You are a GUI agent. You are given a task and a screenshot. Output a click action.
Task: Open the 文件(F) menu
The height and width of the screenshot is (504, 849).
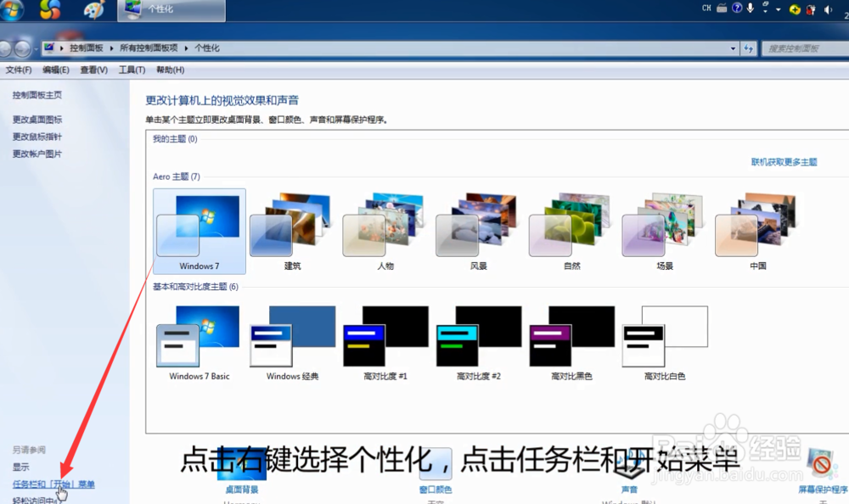[x=19, y=70]
